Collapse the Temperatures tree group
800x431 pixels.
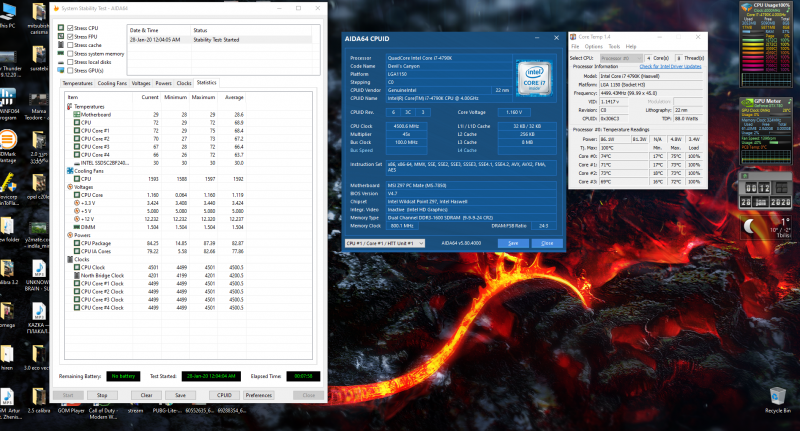pos(69,106)
